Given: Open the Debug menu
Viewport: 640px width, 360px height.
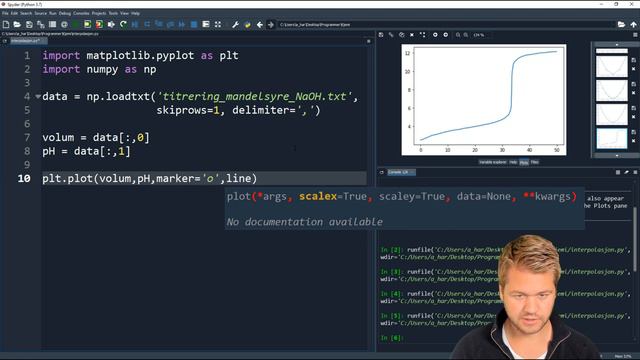Looking at the screenshot, I should [x=64, y=13].
